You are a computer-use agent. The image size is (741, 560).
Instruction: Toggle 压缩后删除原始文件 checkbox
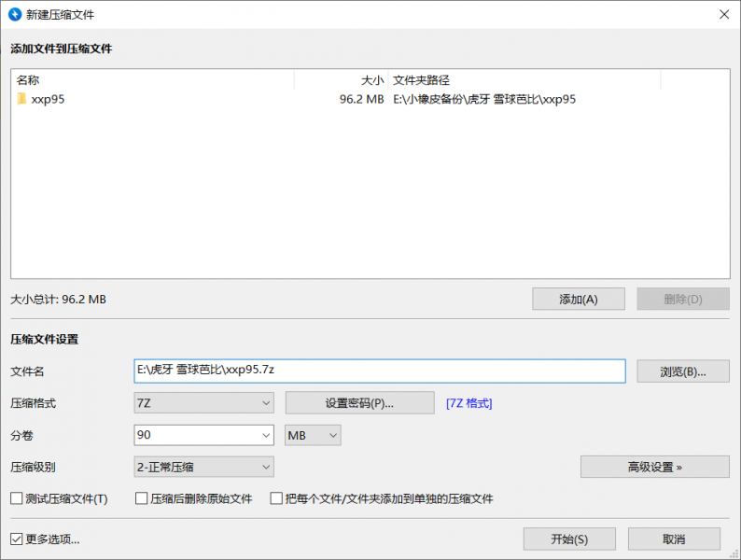click(x=143, y=498)
